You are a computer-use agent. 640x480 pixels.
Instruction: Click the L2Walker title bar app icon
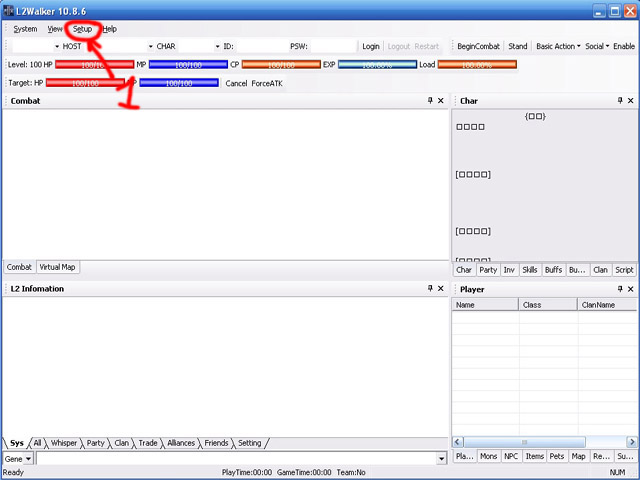click(8, 11)
